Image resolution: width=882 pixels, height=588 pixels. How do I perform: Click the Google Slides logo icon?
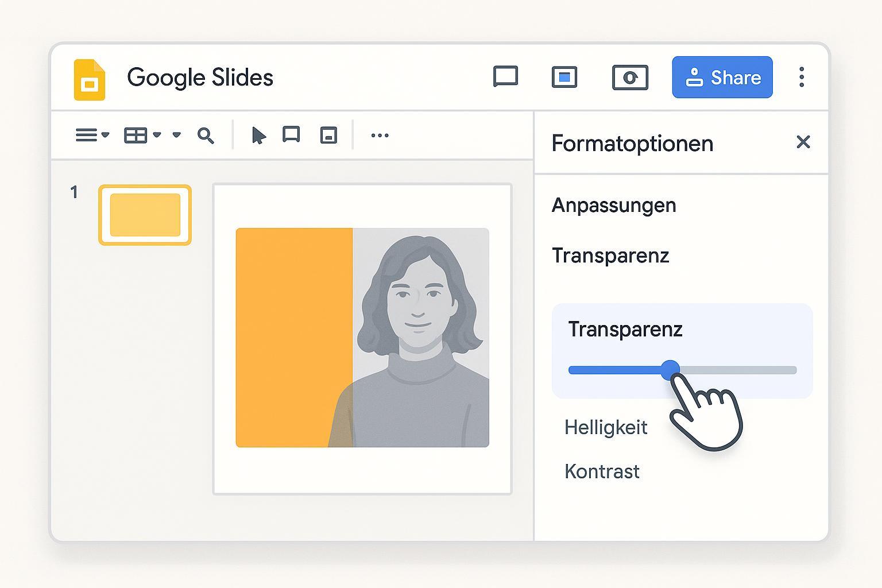[90, 79]
